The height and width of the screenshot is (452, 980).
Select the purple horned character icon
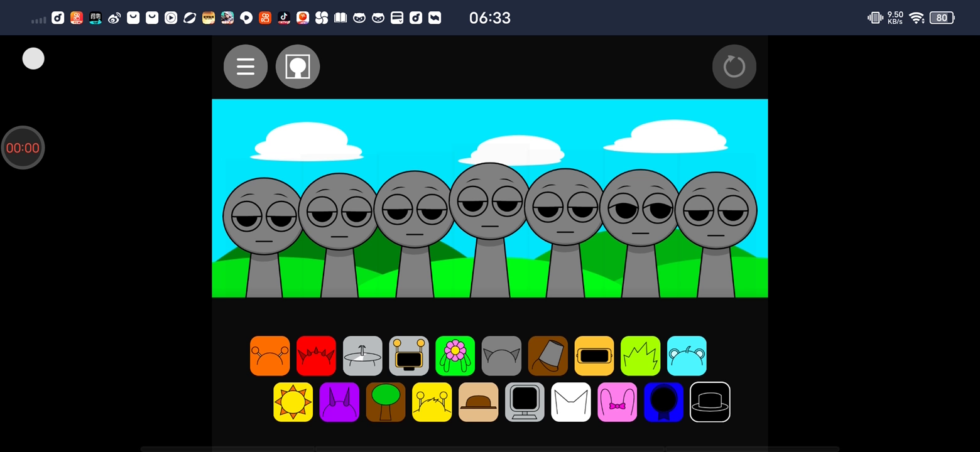(x=339, y=402)
